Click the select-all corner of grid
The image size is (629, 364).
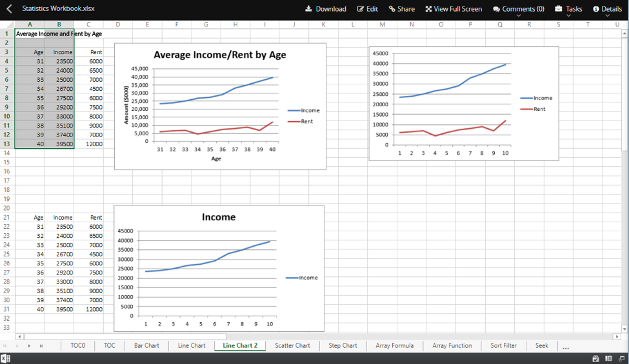coord(7,24)
